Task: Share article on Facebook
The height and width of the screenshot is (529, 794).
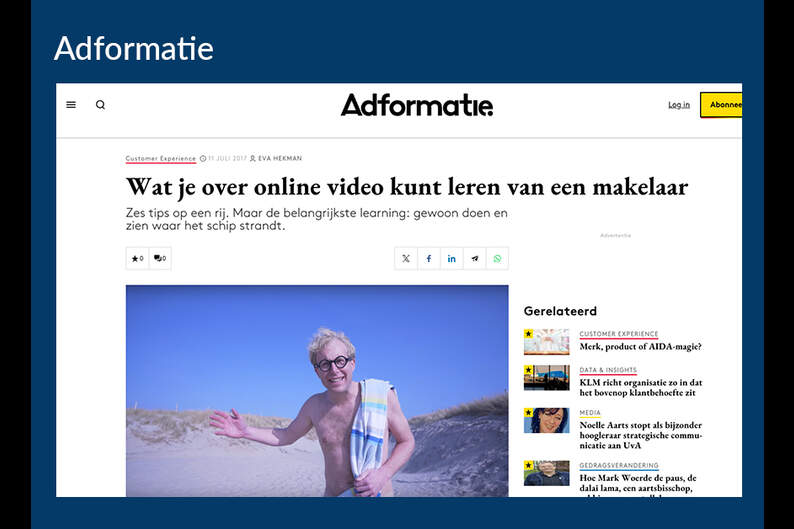Action: tap(429, 259)
